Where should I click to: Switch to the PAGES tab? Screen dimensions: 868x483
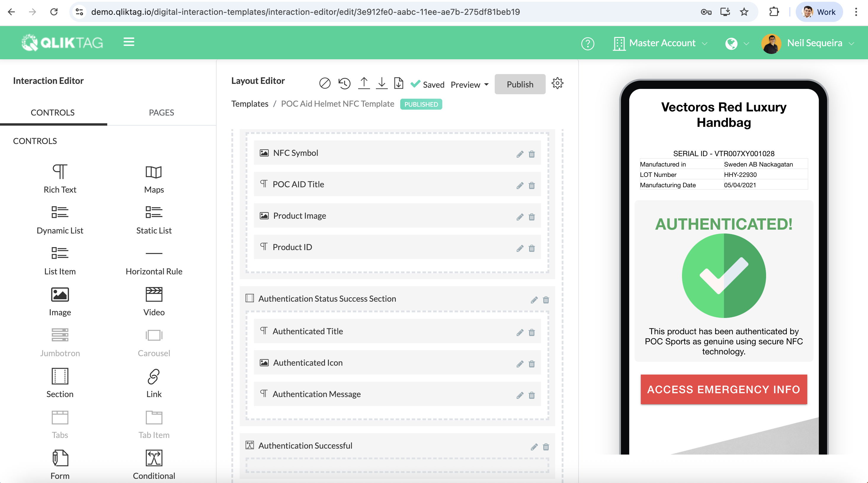click(x=161, y=113)
